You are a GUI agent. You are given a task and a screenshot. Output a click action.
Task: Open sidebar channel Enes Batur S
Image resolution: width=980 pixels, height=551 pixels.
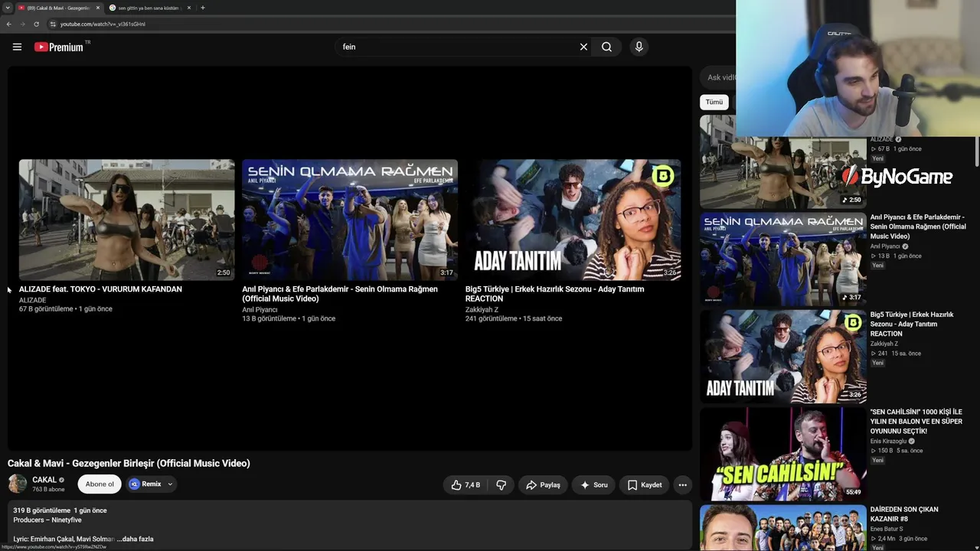(887, 529)
